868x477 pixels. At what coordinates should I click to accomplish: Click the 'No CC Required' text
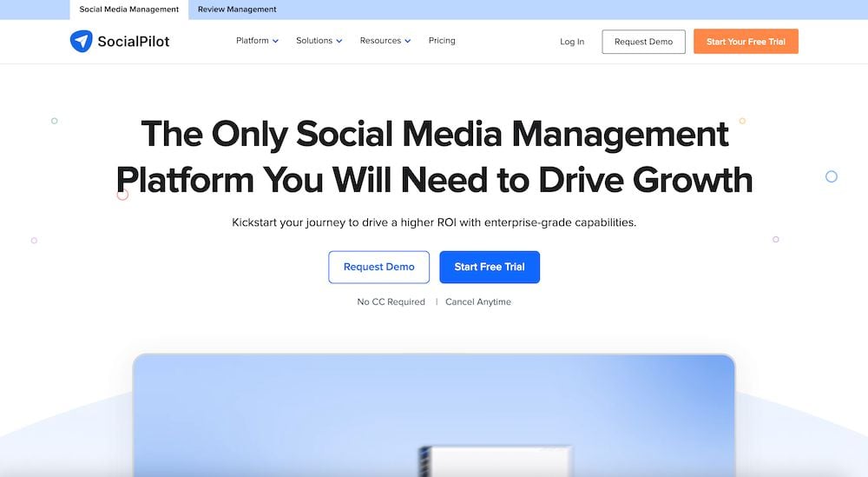pyautogui.click(x=391, y=302)
